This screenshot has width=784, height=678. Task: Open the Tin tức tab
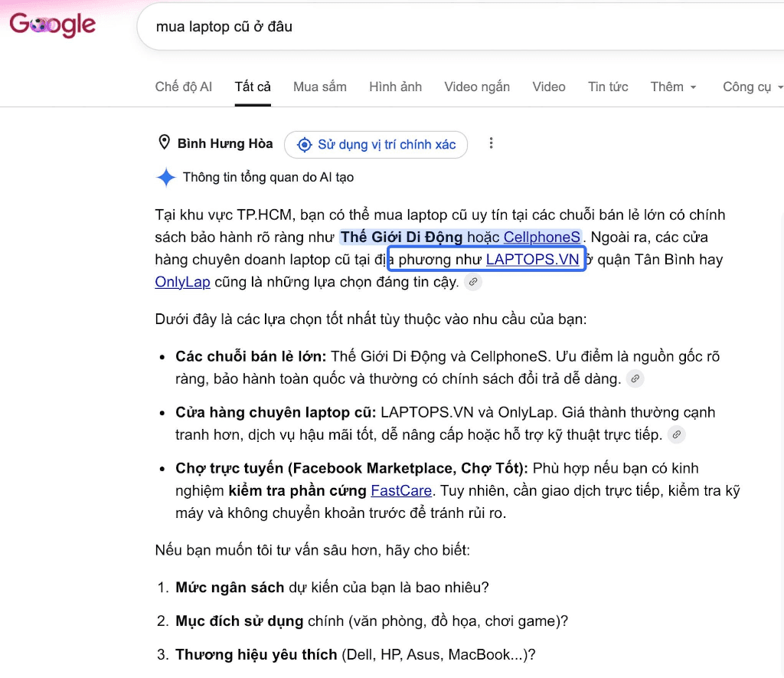[x=608, y=87]
